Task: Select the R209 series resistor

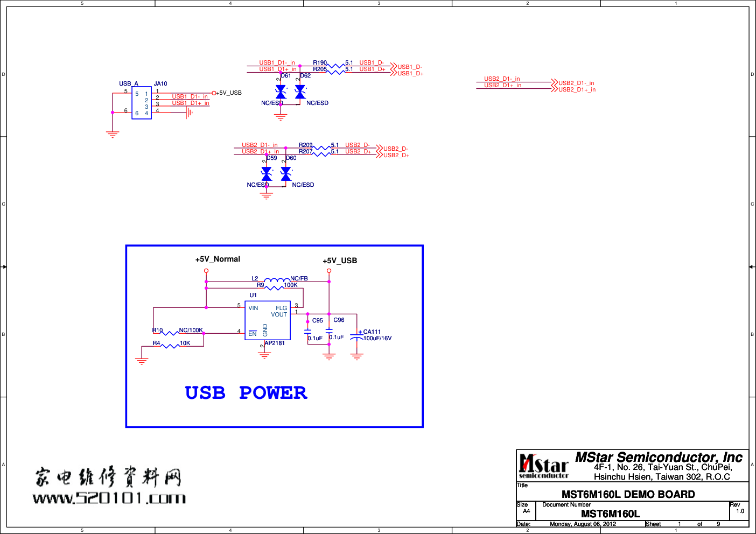Action: 322,147
